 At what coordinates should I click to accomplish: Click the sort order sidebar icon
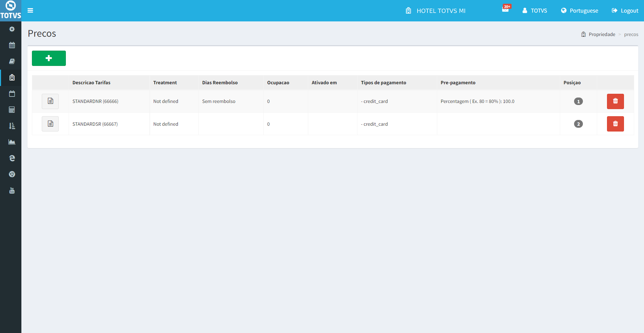pos(12,126)
